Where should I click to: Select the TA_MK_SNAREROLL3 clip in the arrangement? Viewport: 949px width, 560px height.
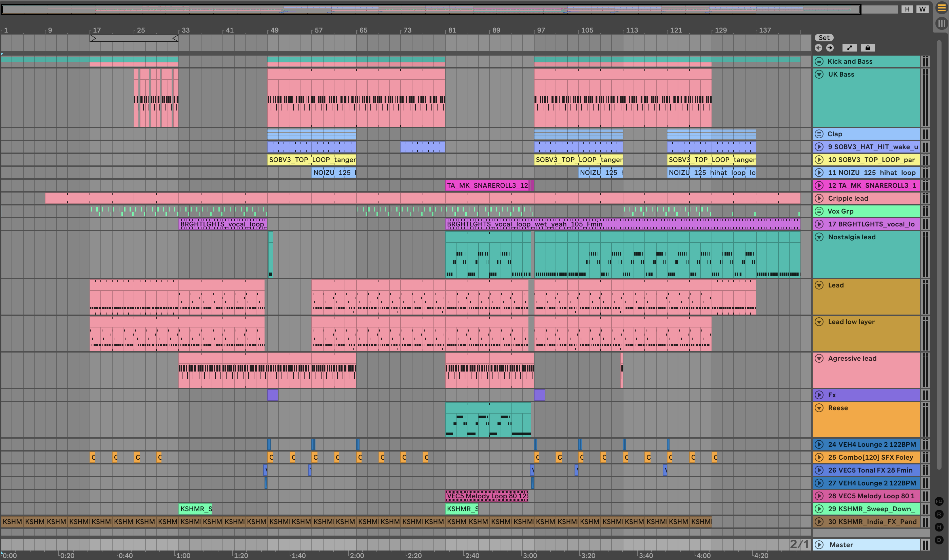pos(487,185)
